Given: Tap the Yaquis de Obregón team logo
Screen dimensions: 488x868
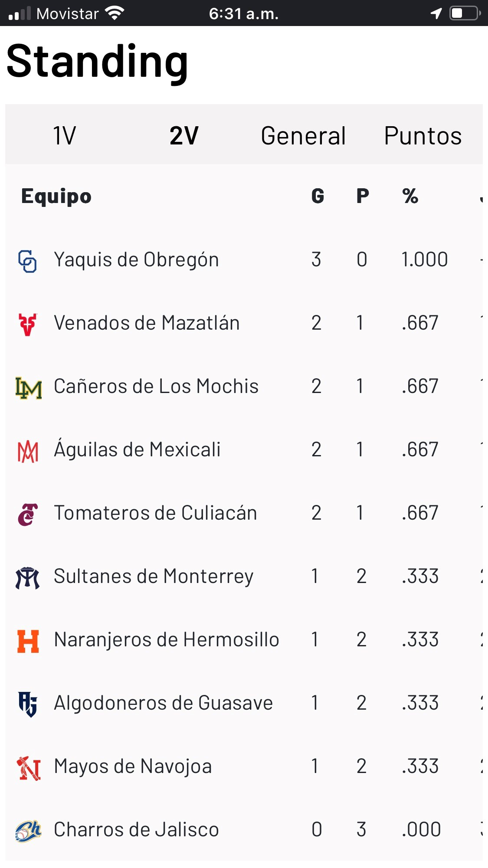Looking at the screenshot, I should tap(27, 261).
